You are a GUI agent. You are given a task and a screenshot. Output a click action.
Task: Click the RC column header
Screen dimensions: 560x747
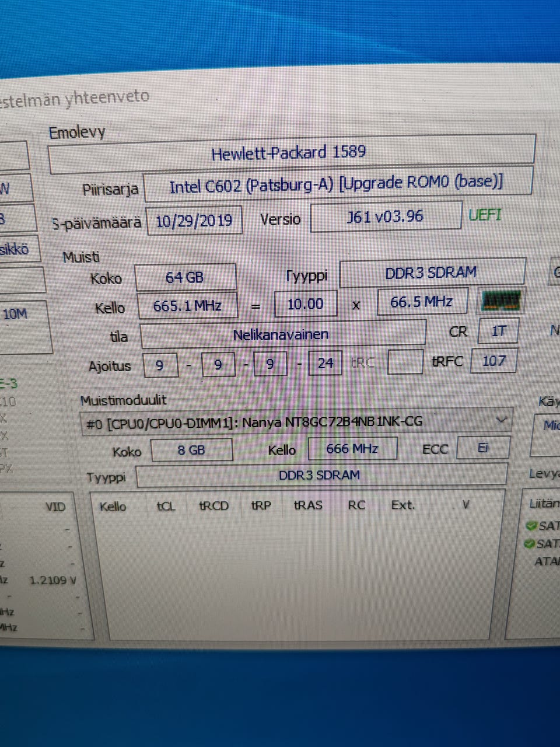(356, 505)
